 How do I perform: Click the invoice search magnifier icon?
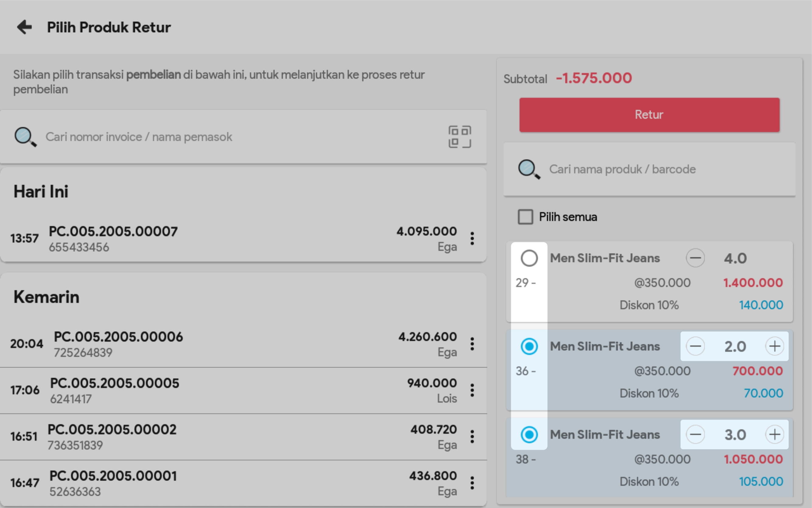coord(25,137)
